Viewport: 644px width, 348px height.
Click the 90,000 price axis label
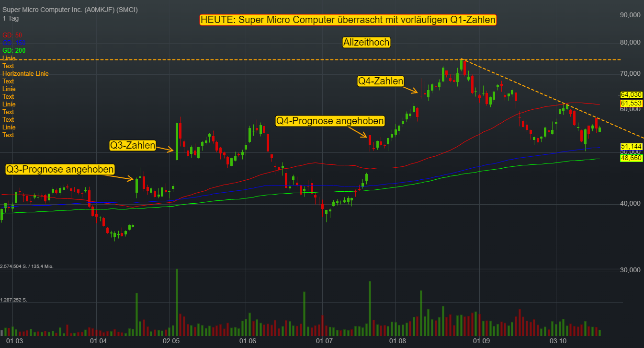(x=630, y=15)
